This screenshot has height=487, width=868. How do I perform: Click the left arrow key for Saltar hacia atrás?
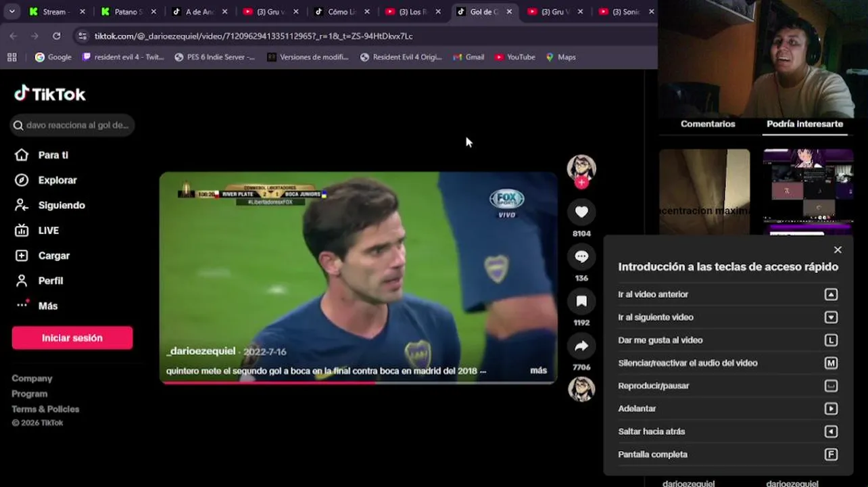(x=831, y=432)
